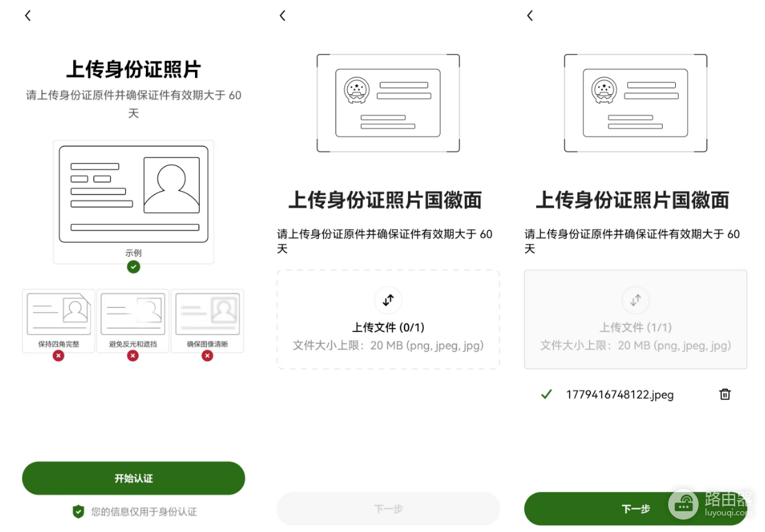Tap red cross badge under 保持四角完整
This screenshot has width=765, height=532.
(x=59, y=356)
